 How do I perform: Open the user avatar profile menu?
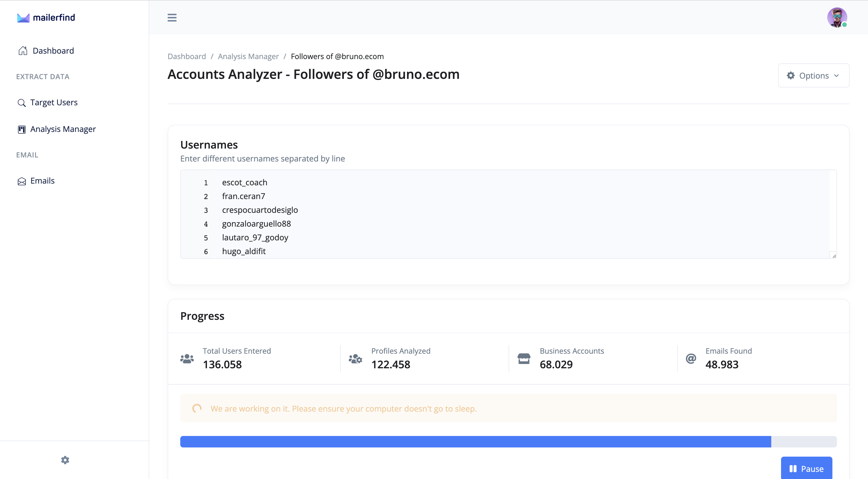coord(837,17)
